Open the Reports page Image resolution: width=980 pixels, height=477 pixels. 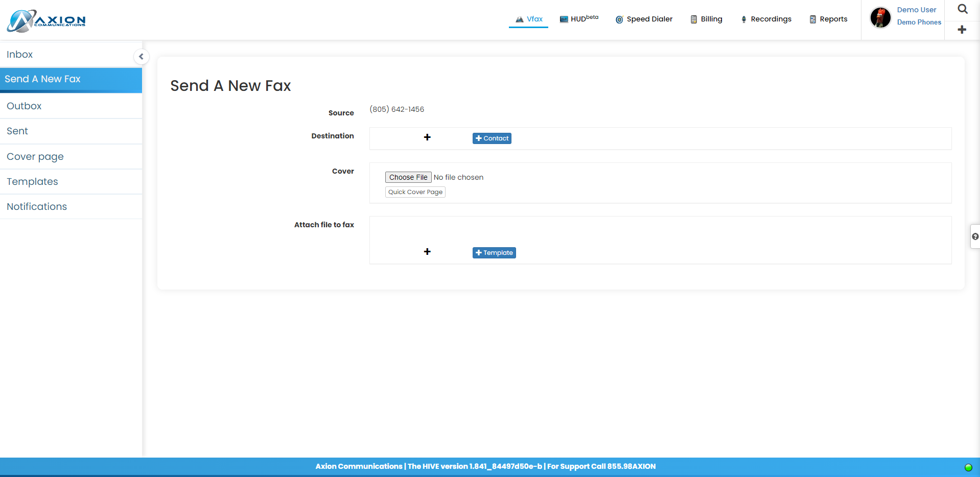pyautogui.click(x=828, y=19)
